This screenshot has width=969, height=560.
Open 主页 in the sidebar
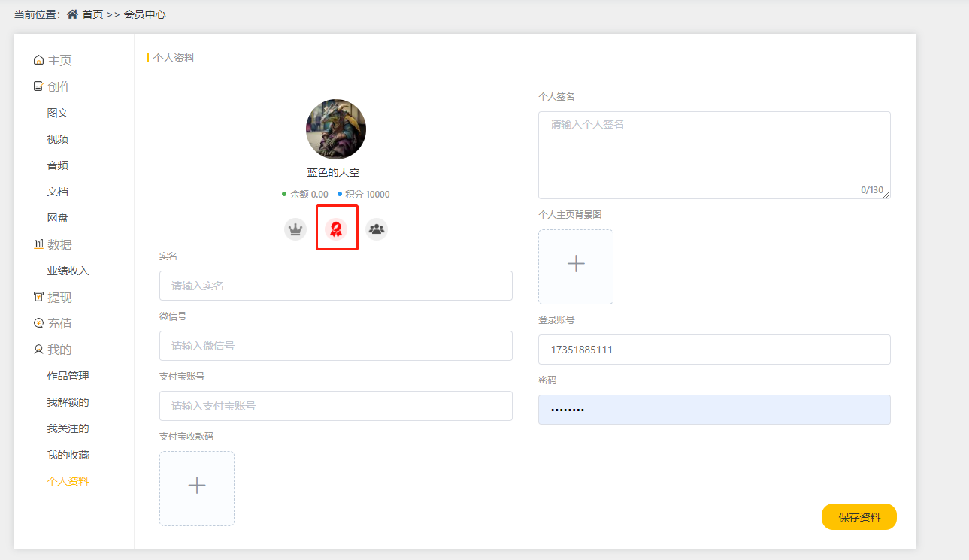59,61
